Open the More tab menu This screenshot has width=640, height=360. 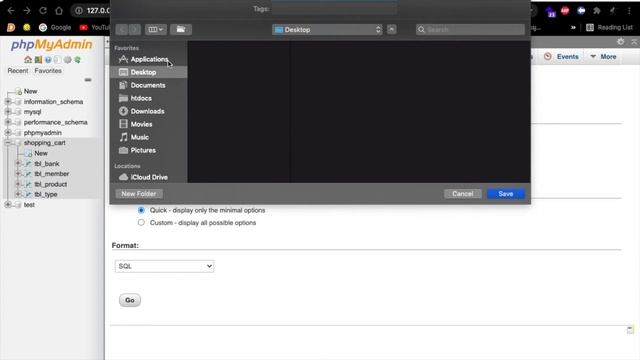(603, 57)
